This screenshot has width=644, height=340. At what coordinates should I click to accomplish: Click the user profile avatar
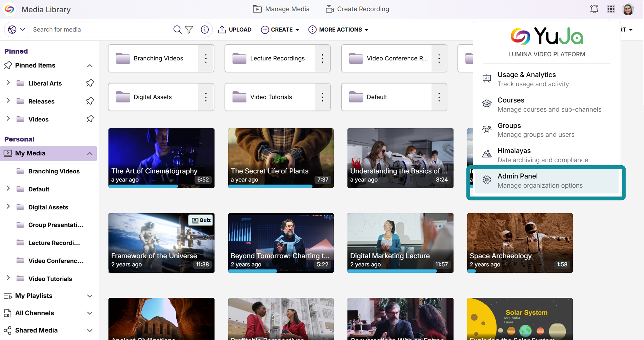pos(628,9)
